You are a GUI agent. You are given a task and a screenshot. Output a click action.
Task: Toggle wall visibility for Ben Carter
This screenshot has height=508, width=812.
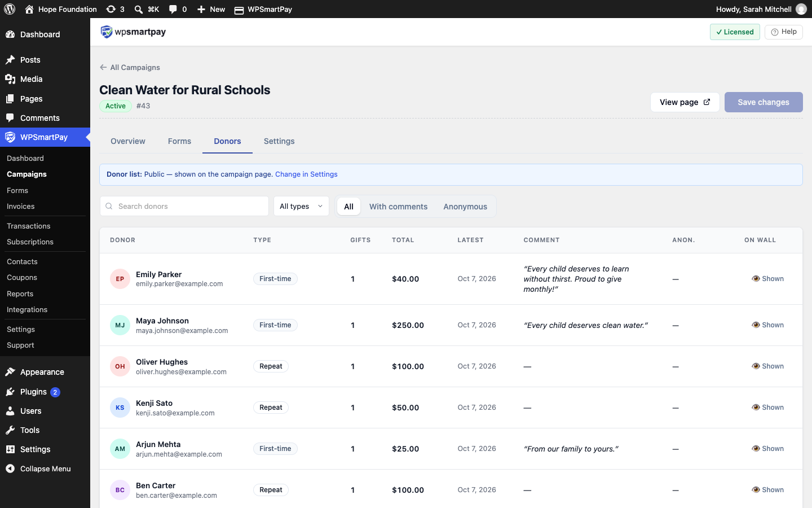coord(768,490)
